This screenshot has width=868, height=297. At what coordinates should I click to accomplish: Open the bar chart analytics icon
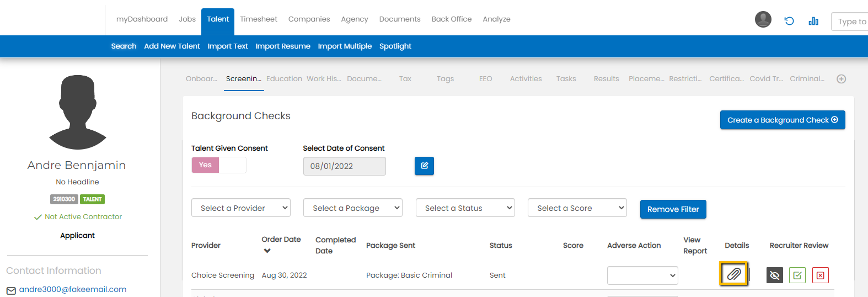(x=813, y=21)
